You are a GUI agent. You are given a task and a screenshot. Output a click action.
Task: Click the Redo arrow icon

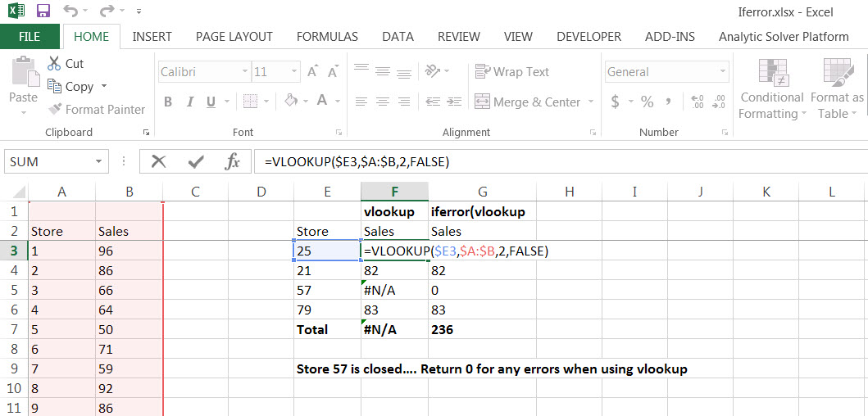coord(107,11)
